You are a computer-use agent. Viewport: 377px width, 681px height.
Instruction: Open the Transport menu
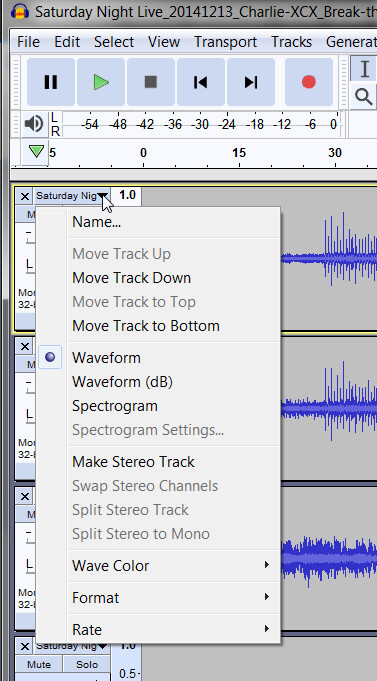(x=225, y=42)
